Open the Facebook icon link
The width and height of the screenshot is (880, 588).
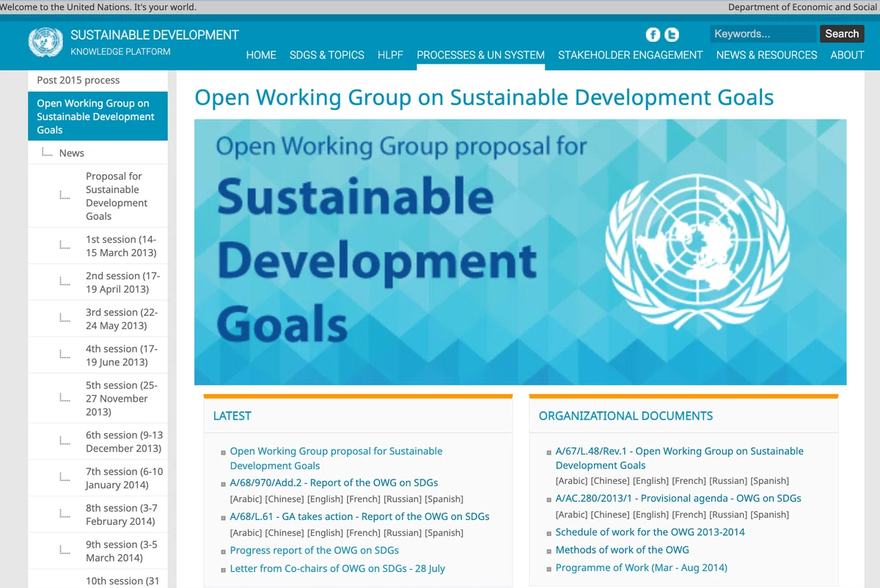[x=653, y=34]
